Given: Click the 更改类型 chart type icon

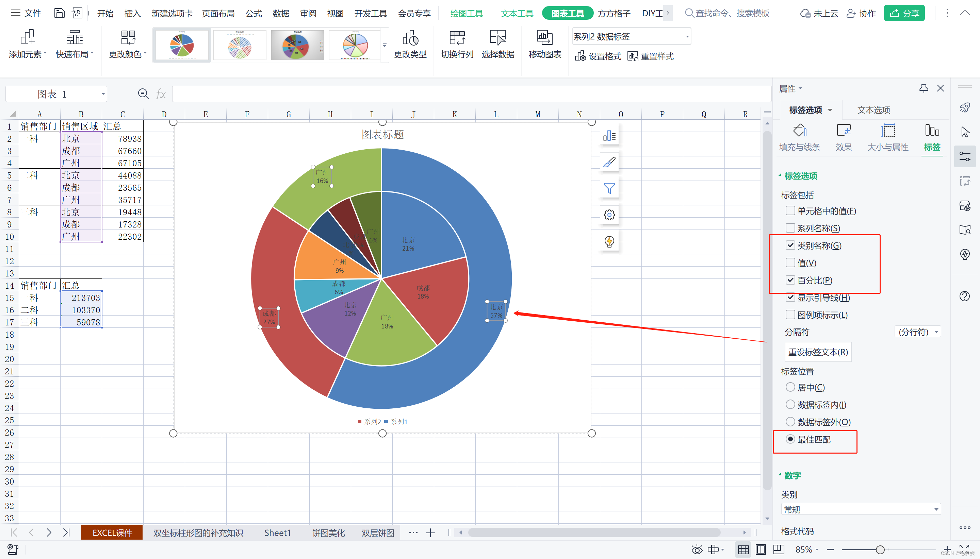Looking at the screenshot, I should (410, 38).
